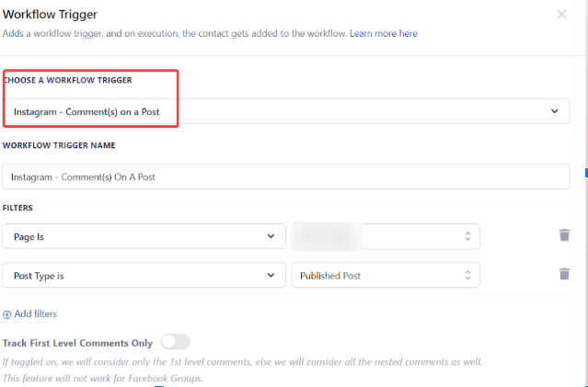The height and width of the screenshot is (387, 588).
Task: Click the plus icon next to Add filters
Action: click(7, 314)
